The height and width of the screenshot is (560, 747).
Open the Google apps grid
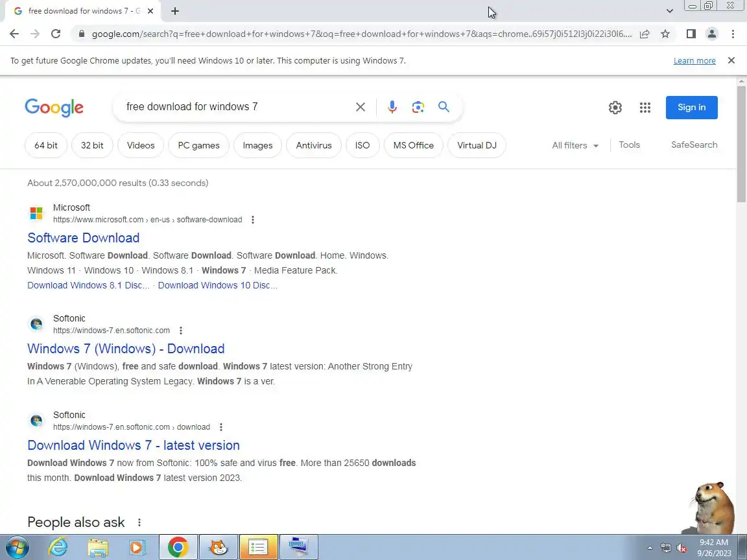point(645,108)
